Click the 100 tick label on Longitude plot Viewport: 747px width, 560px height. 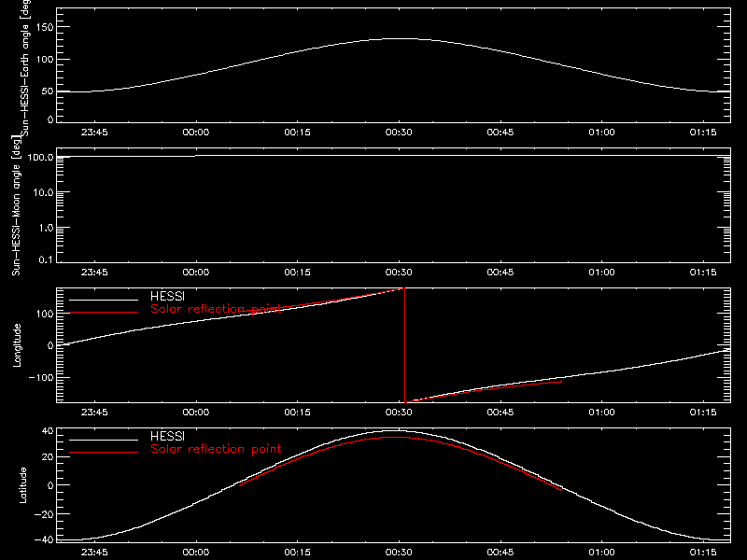coord(45,314)
